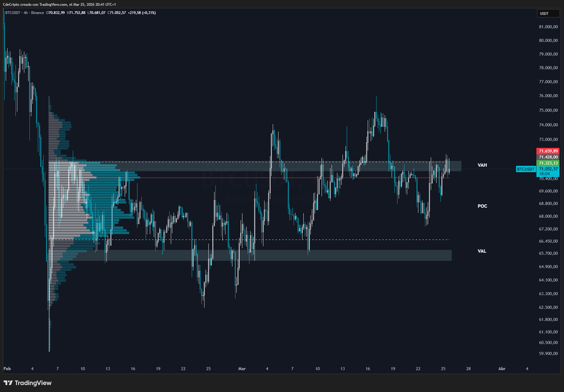Screen dimensions: 564x392
Task: Click the low value L70.681,07
Action: click(x=96, y=13)
